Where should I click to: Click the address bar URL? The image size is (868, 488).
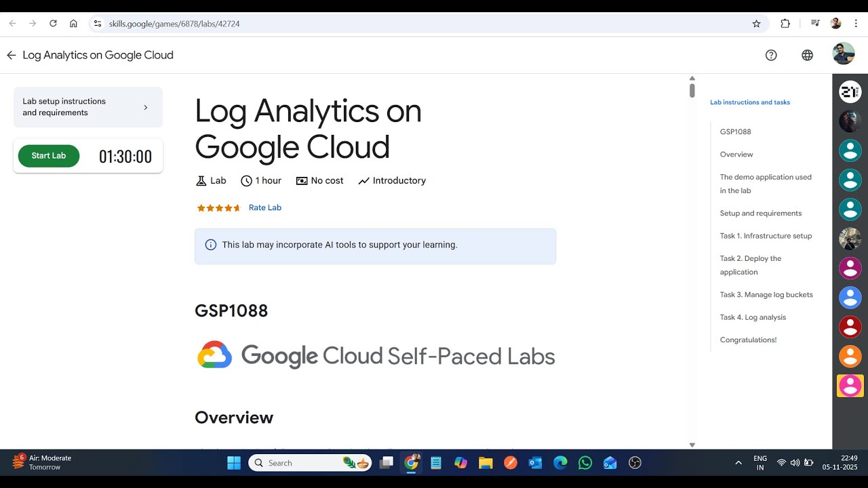pyautogui.click(x=174, y=24)
